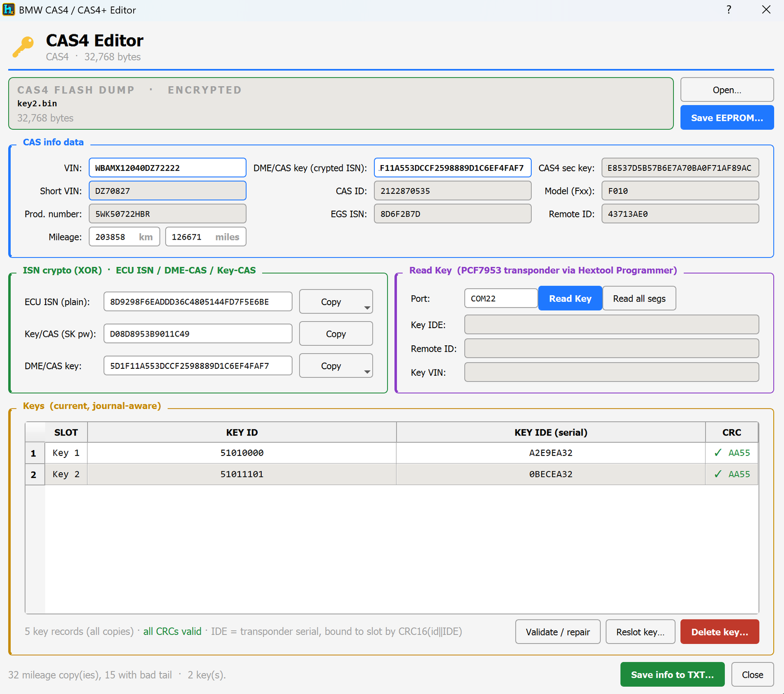784x694 pixels.
Task: Click the KEY IDE (serial) column header
Action: (x=551, y=432)
